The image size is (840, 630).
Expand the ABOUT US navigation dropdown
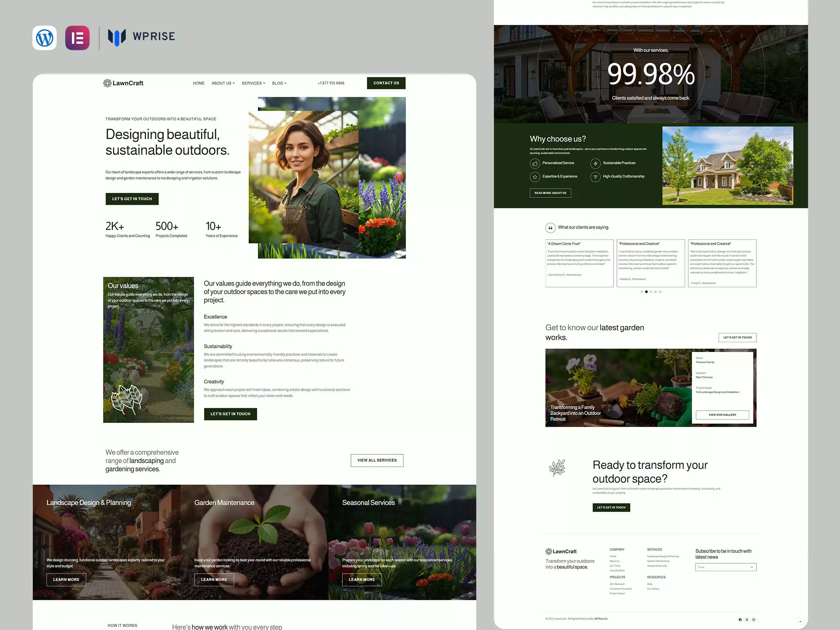click(x=223, y=83)
